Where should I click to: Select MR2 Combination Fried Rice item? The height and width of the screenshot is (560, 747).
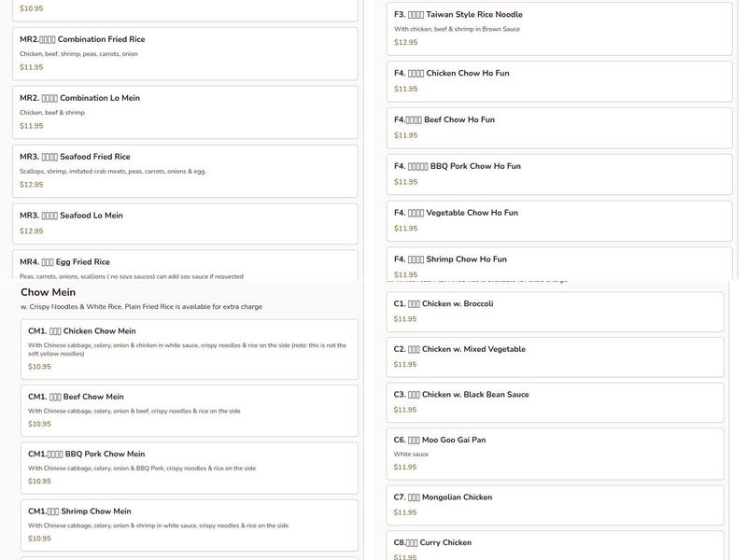tap(185, 53)
